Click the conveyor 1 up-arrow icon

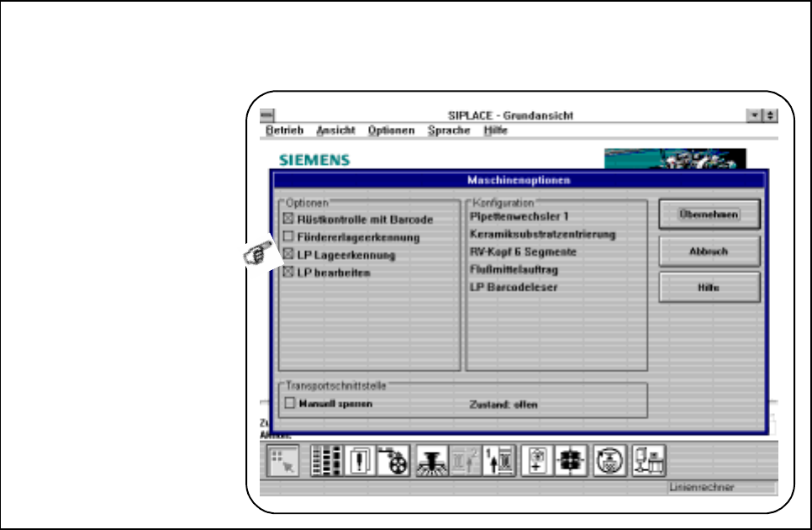[498, 460]
